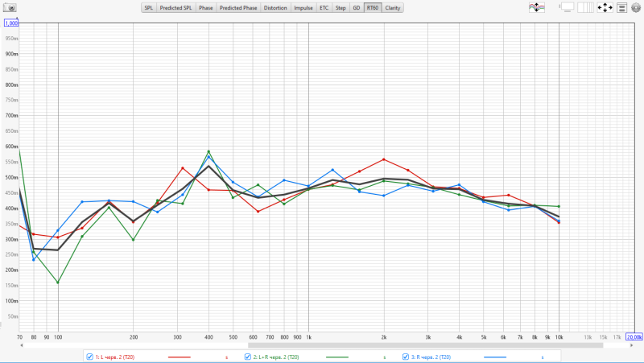Click the green peak point at 400 Hz
This screenshot has height=363, width=644.
tap(208, 151)
